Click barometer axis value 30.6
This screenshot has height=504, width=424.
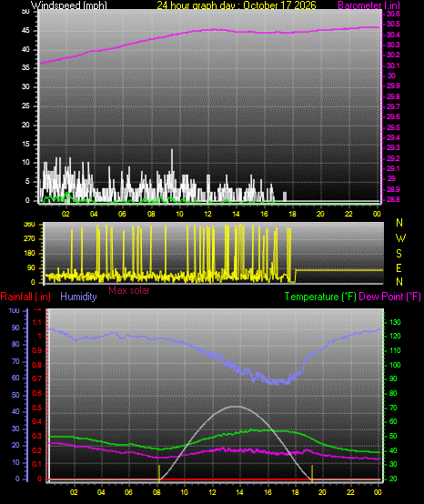coord(393,14)
